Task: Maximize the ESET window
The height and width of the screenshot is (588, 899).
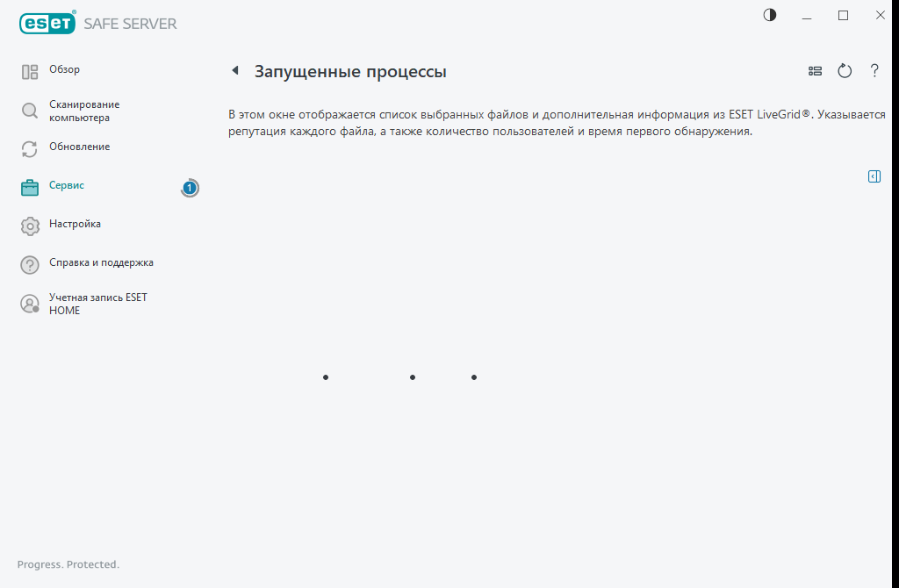Action: click(844, 16)
